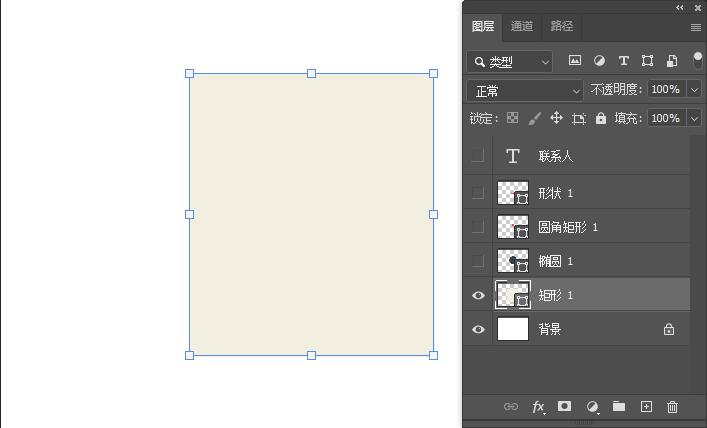707x428 pixels.
Task: Filter by type layers icon
Action: coord(624,60)
